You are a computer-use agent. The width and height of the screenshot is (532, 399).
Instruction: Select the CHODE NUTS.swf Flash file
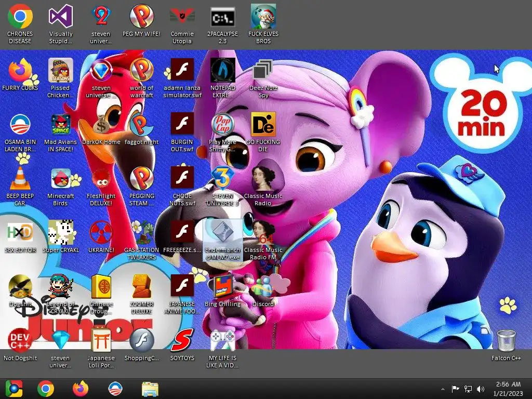click(x=182, y=186)
